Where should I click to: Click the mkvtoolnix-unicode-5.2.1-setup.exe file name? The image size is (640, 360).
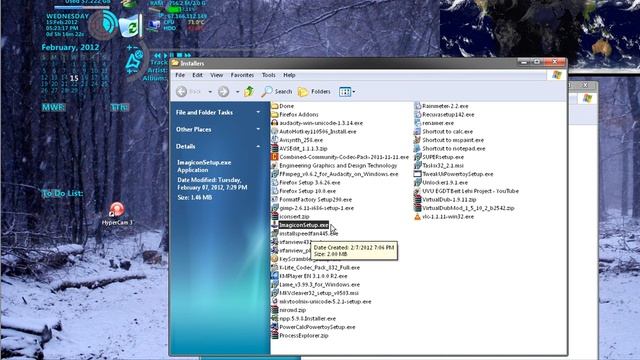(x=325, y=302)
